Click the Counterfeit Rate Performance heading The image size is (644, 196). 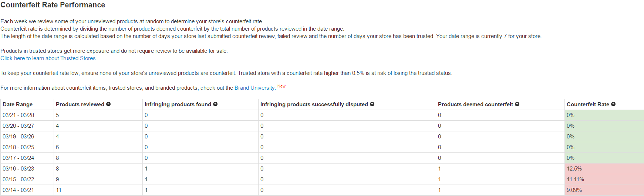point(53,5)
